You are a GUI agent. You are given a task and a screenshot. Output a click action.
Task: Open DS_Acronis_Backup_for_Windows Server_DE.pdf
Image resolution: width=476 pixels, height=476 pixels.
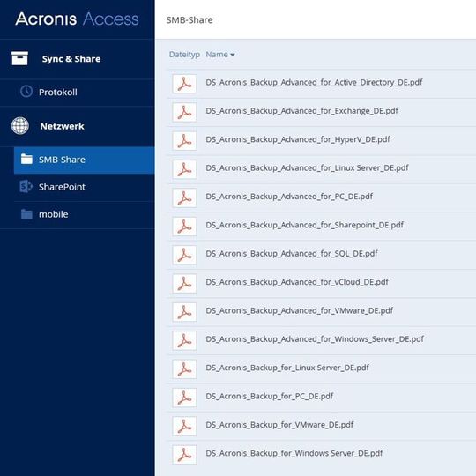pyautogui.click(x=294, y=453)
